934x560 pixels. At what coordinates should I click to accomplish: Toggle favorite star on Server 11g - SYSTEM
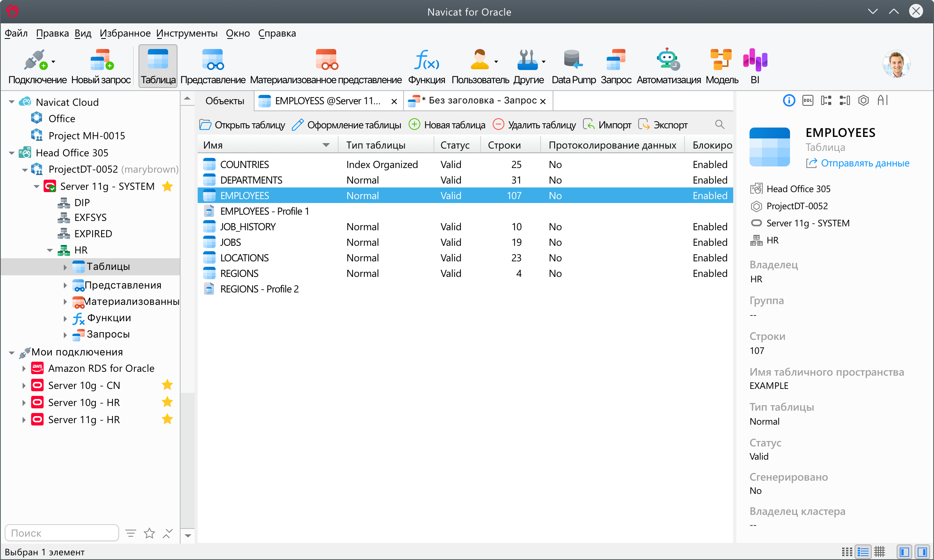tap(167, 186)
